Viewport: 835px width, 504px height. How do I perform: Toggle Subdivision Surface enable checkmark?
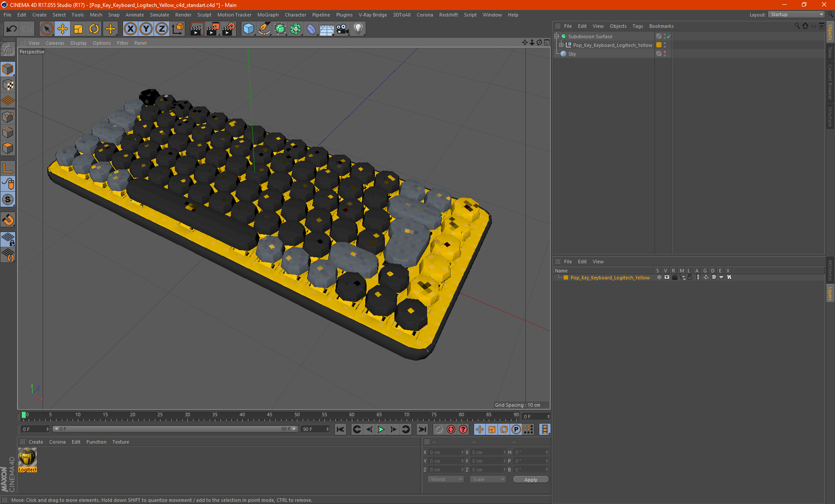tap(669, 36)
